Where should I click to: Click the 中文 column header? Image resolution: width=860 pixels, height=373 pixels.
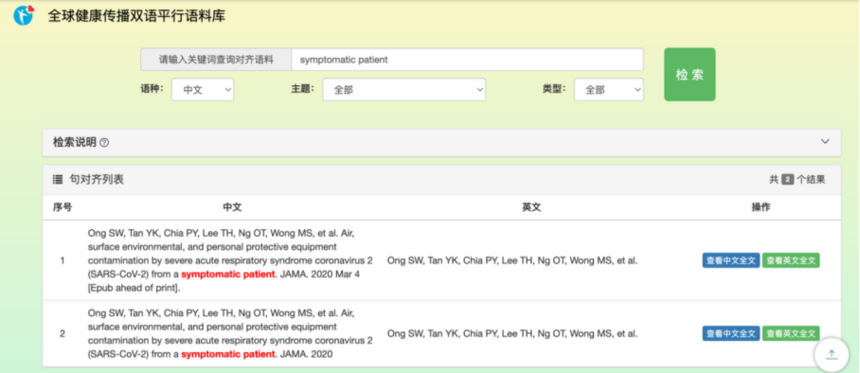tap(233, 207)
